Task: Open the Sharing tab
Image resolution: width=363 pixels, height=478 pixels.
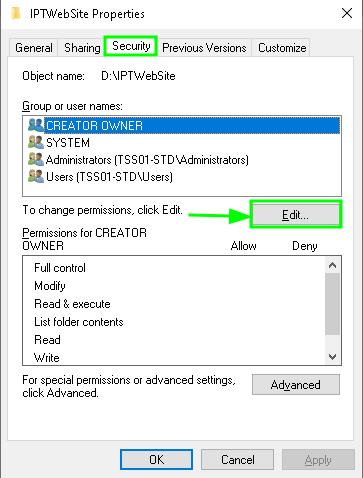Action: point(82,48)
